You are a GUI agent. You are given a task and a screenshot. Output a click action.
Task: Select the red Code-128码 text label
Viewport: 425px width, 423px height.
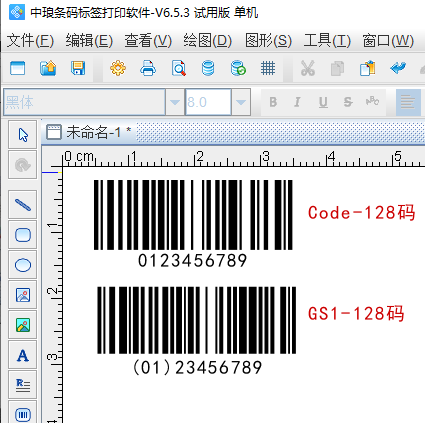click(362, 213)
